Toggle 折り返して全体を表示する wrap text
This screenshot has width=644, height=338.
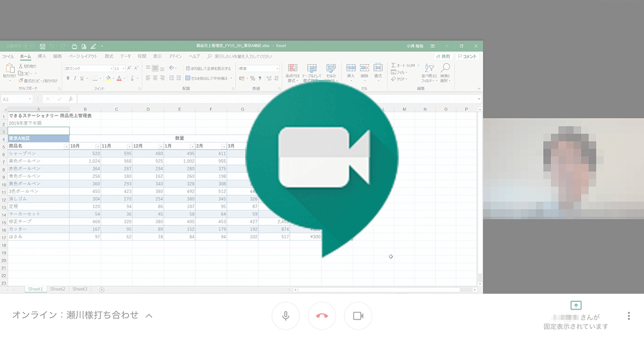(x=208, y=69)
